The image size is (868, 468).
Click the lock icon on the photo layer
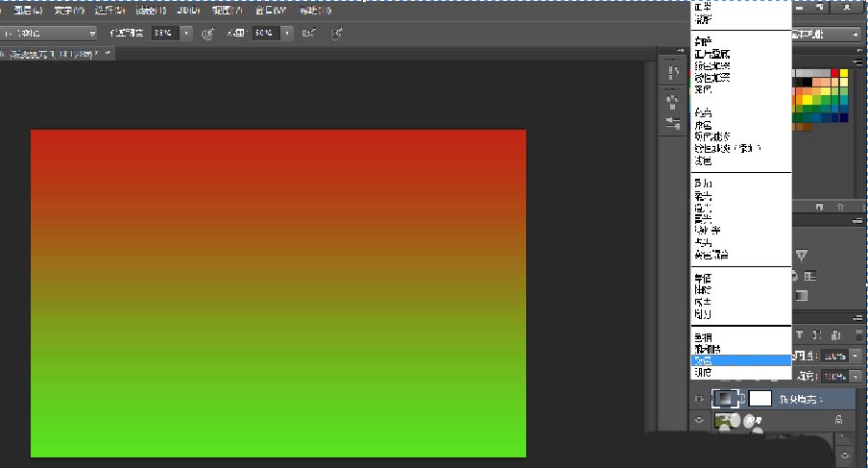pos(838,420)
